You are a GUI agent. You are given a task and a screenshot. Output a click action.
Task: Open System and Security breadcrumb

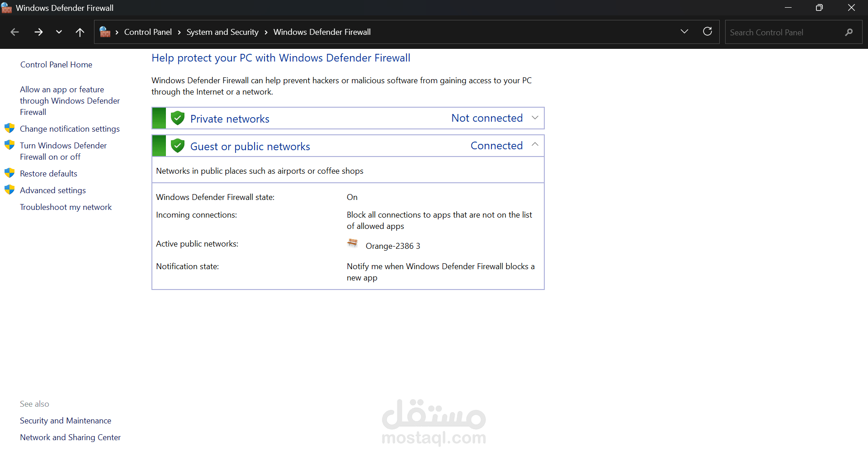[222, 32]
